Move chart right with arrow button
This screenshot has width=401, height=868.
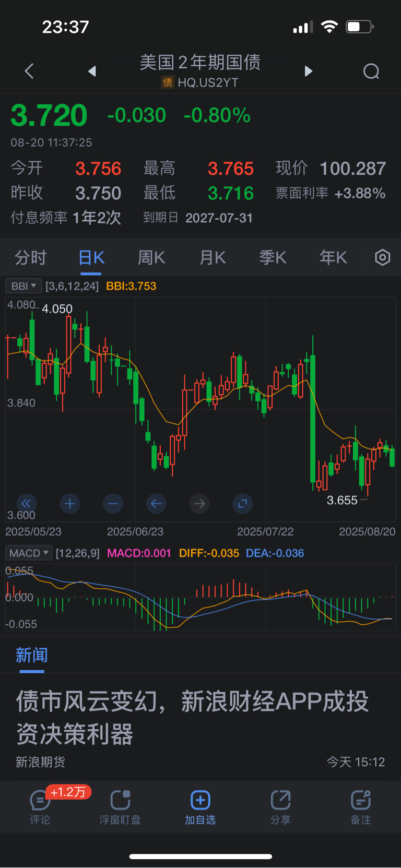tap(199, 504)
